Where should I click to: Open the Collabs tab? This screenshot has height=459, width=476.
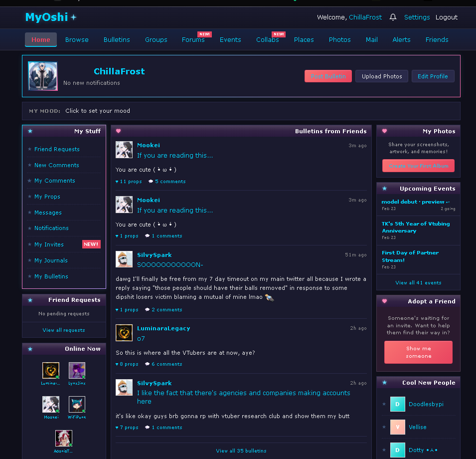[268, 40]
